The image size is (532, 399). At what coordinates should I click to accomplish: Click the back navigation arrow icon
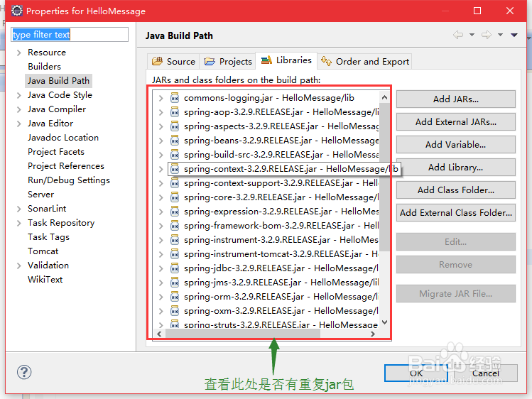(x=458, y=35)
